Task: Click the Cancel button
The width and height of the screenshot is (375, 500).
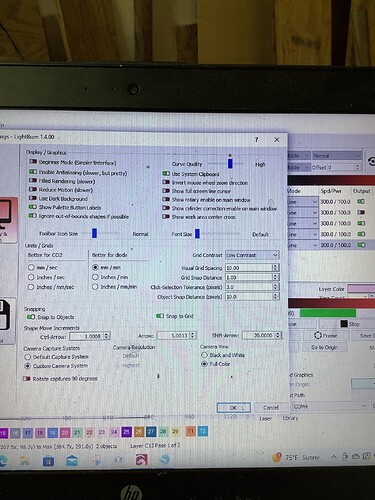Action: pyautogui.click(x=271, y=407)
